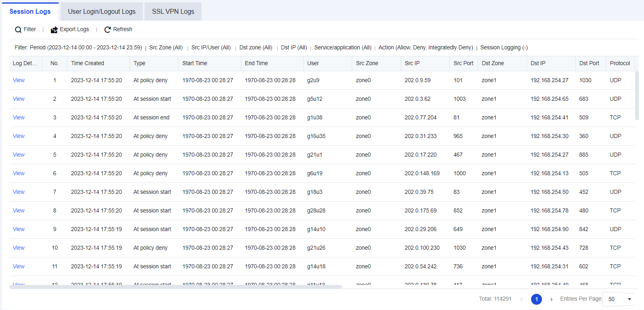Screen dimensions: 644x310
Task: Click the Protocol column header
Action: pos(620,63)
